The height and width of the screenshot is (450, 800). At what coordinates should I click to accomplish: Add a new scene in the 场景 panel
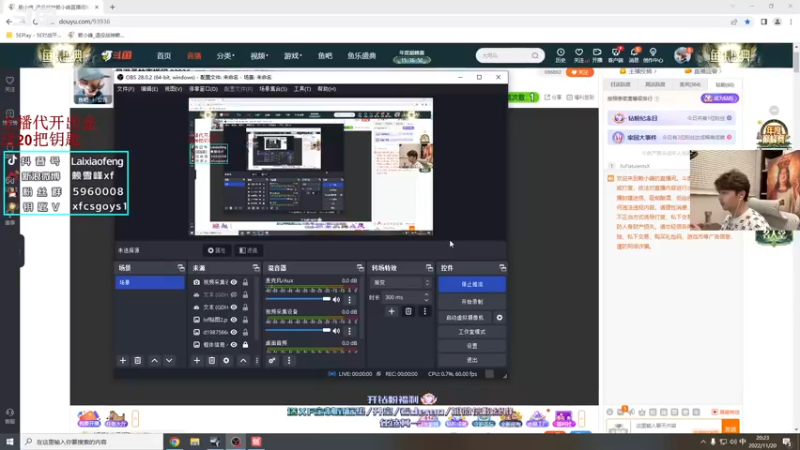[122, 361]
